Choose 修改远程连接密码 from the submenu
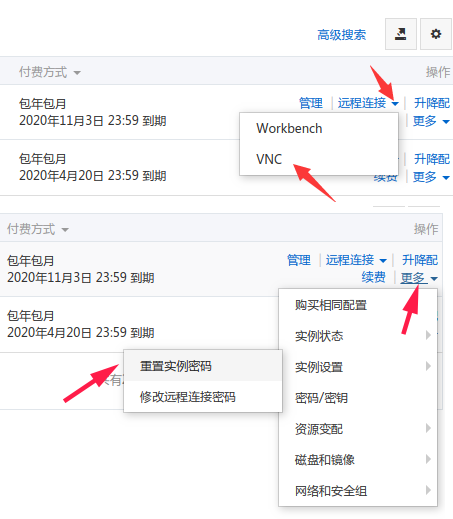The width and height of the screenshot is (453, 519). click(188, 397)
